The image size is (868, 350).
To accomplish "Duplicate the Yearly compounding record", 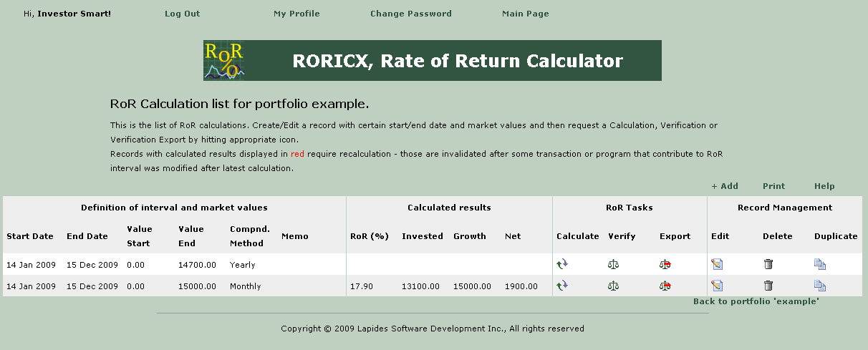I will pyautogui.click(x=820, y=264).
